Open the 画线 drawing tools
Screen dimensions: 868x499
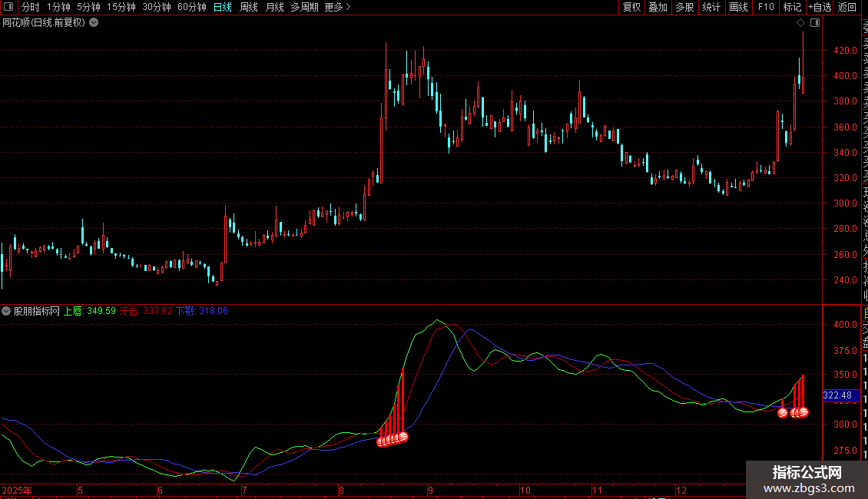pos(738,7)
